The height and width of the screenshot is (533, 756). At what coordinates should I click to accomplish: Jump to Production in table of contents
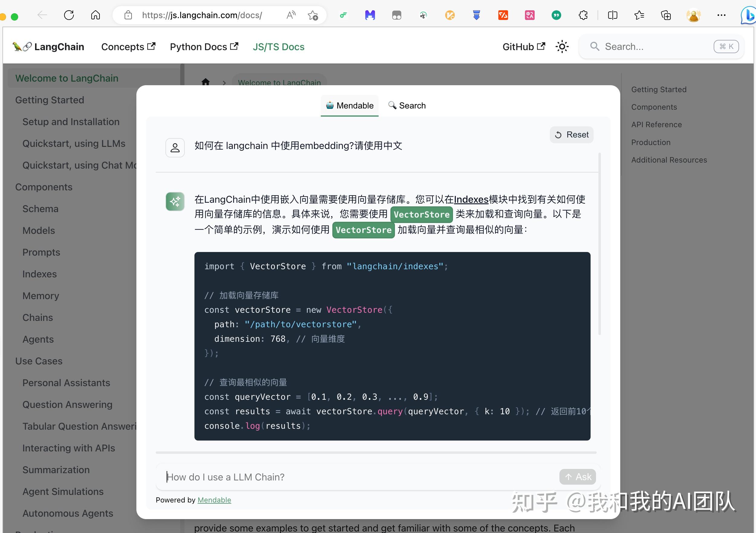pos(651,142)
